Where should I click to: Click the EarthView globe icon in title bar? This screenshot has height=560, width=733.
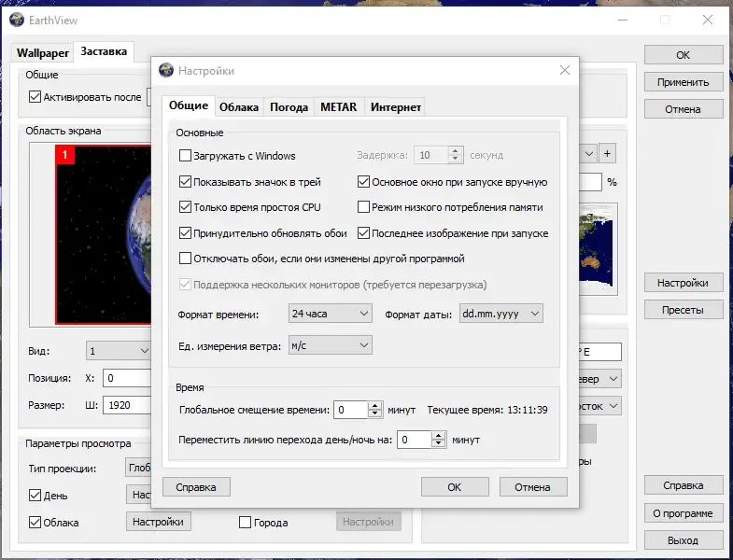(x=17, y=21)
